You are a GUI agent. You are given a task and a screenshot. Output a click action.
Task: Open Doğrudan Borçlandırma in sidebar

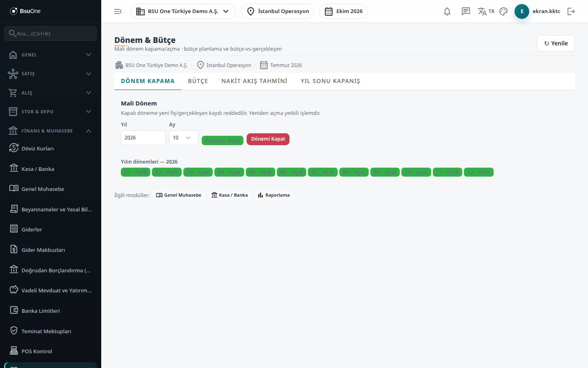pyautogui.click(x=51, y=270)
